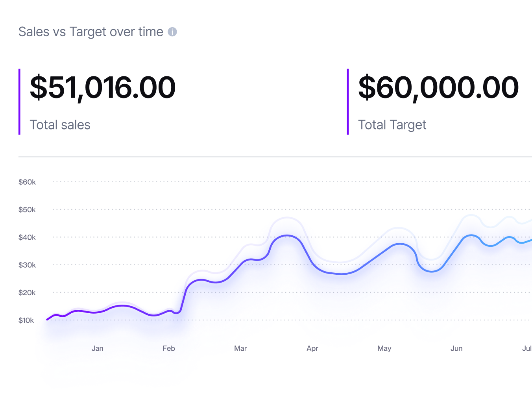Click the purple accent bar beside Total sales
Image resolution: width=532 pixels, height=405 pixels.
tap(19, 102)
